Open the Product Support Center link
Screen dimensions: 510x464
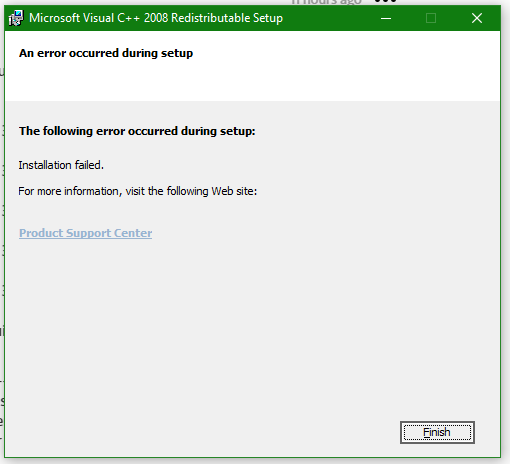[x=85, y=233]
